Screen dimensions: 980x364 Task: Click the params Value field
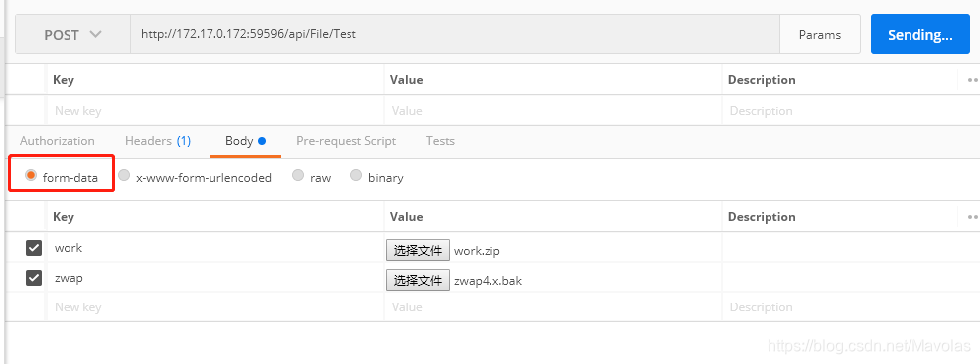pos(552,110)
